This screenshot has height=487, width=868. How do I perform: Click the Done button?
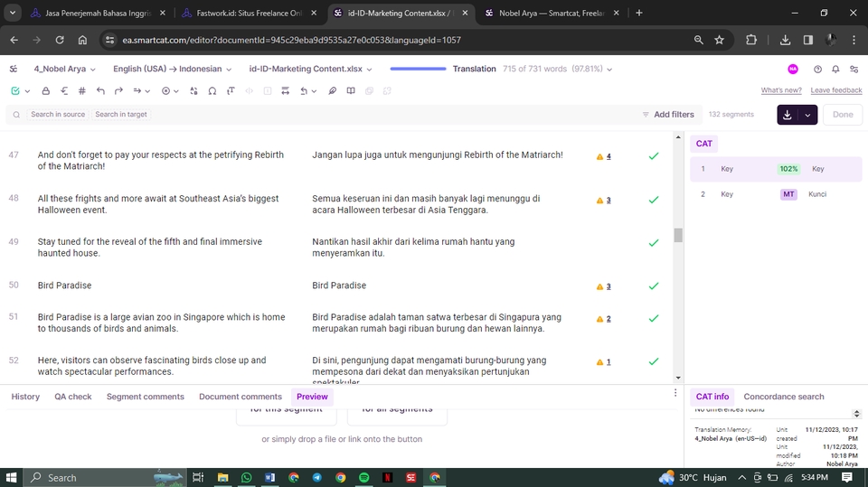point(843,115)
